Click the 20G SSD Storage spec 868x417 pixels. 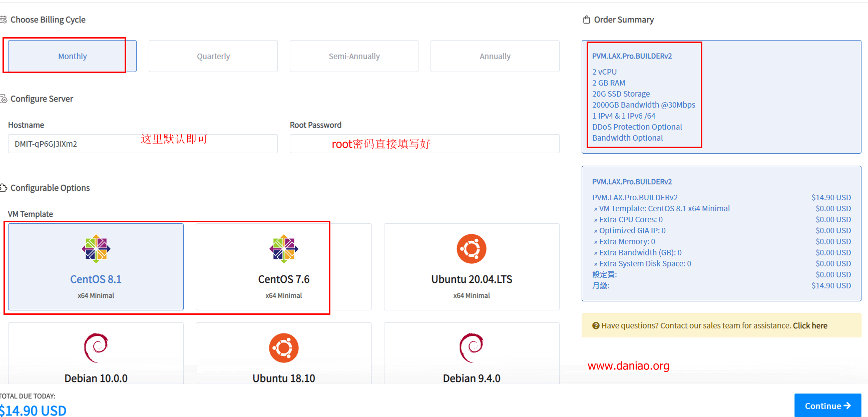621,94
